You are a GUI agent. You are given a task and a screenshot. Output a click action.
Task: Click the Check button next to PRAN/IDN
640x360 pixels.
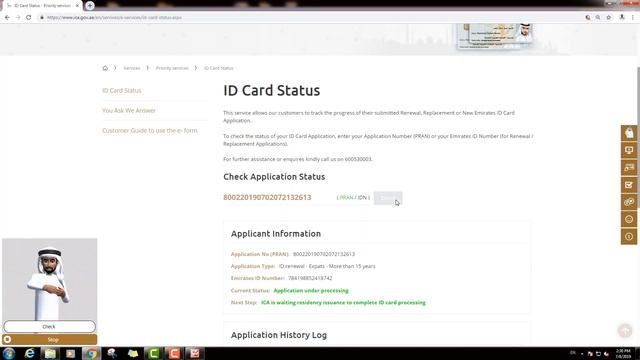388,198
